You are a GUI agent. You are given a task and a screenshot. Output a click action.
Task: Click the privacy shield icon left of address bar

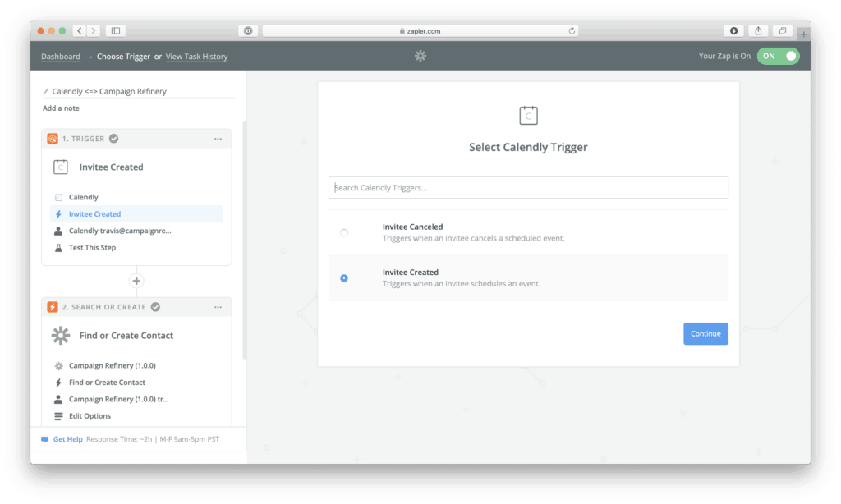(248, 30)
